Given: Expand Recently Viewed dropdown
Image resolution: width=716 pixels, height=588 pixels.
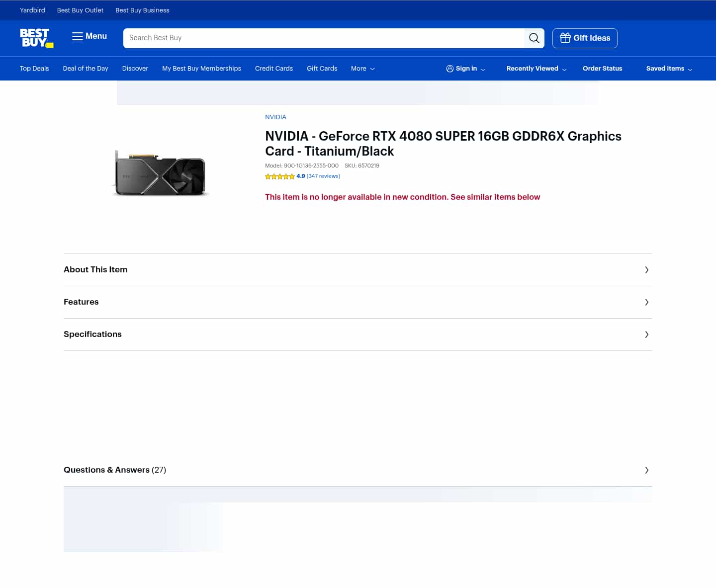Looking at the screenshot, I should pyautogui.click(x=536, y=69).
